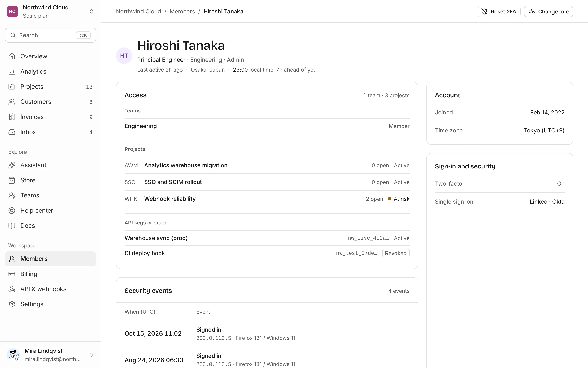Click the Overview home icon
The width and height of the screenshot is (588, 368).
tap(12, 56)
